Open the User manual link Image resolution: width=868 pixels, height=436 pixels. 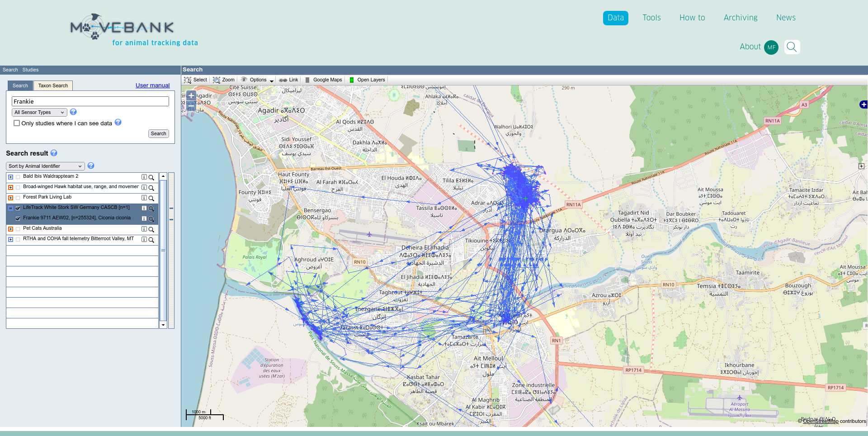[152, 85]
